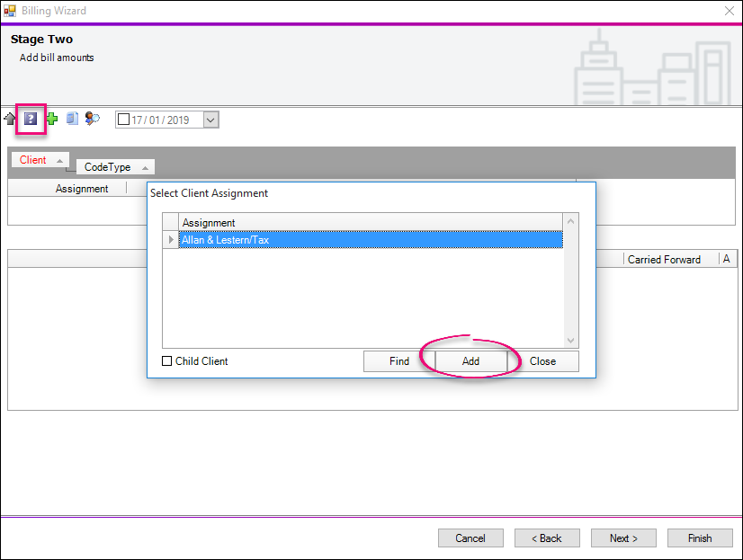Open the date picker dropdown arrow

(x=210, y=120)
